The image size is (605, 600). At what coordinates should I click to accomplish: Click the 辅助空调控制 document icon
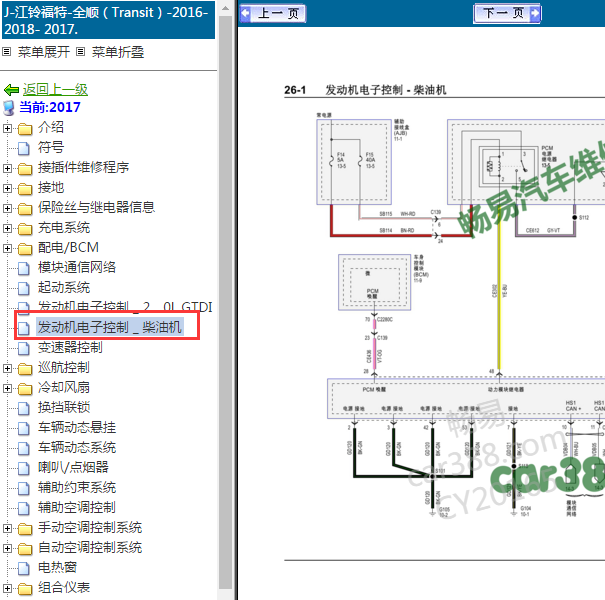click(x=24, y=509)
